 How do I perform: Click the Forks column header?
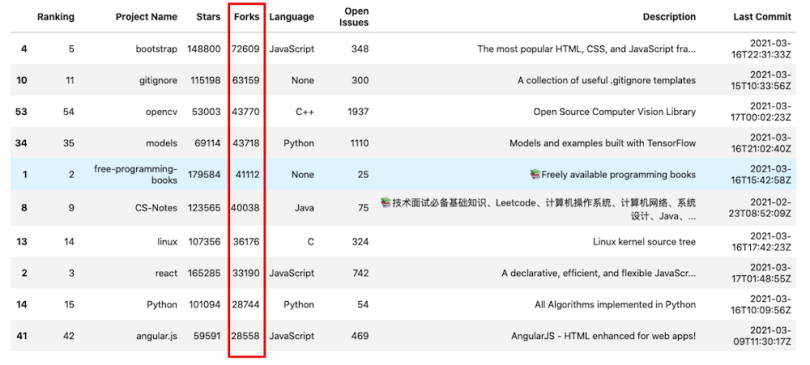pos(246,17)
